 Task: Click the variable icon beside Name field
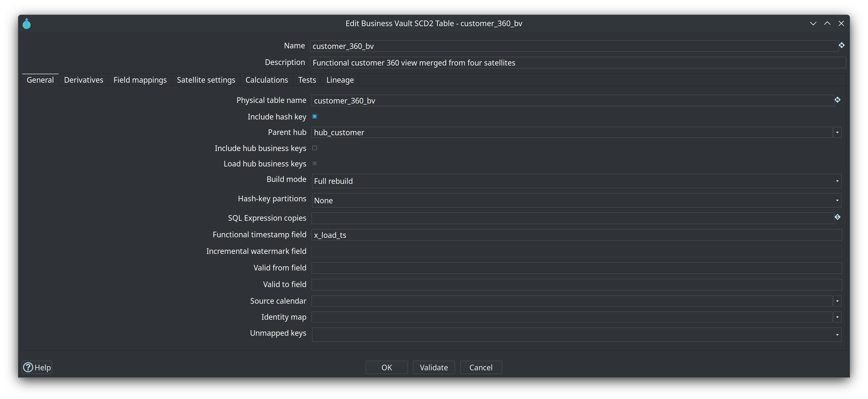[841, 45]
